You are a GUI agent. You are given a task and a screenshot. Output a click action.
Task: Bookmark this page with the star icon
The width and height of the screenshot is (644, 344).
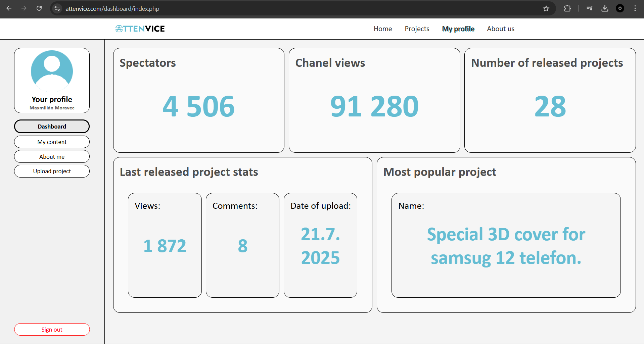(546, 8)
